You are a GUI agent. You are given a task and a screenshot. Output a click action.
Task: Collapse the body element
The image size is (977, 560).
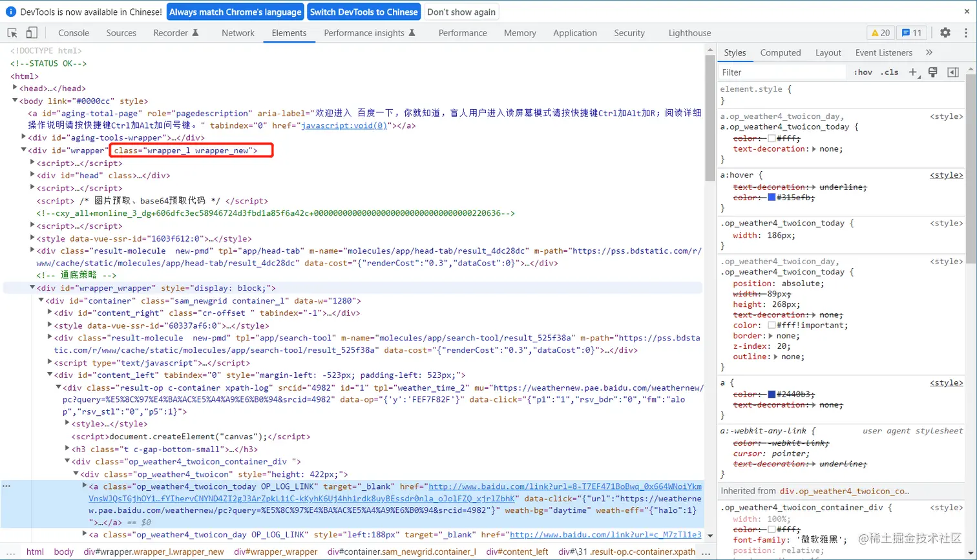[x=15, y=101]
